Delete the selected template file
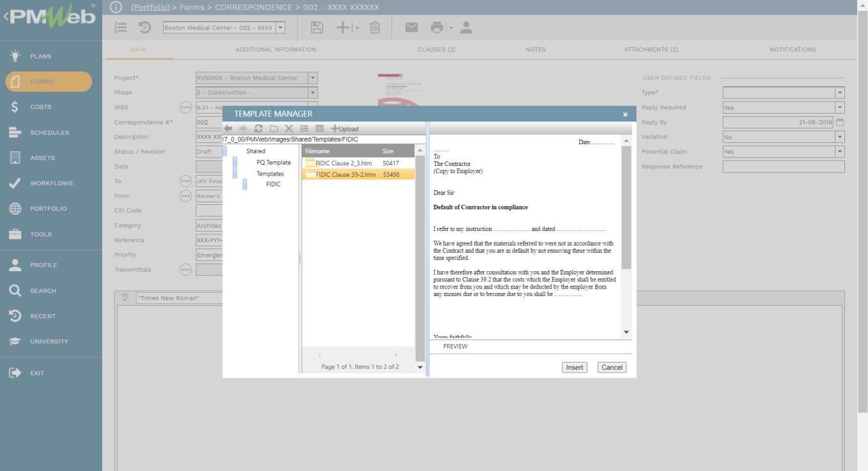The width and height of the screenshot is (868, 471). (x=289, y=128)
